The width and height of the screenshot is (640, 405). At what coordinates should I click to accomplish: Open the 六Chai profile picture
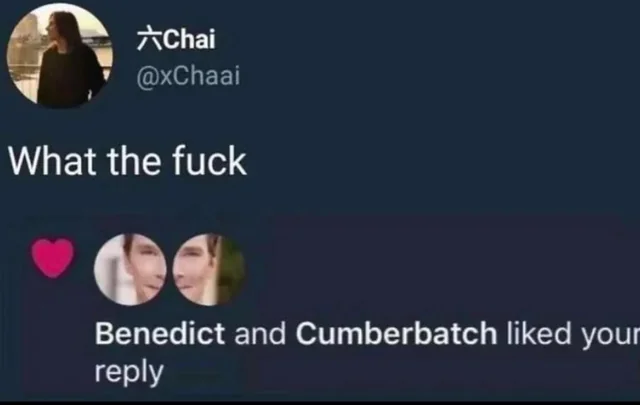tap(60, 56)
